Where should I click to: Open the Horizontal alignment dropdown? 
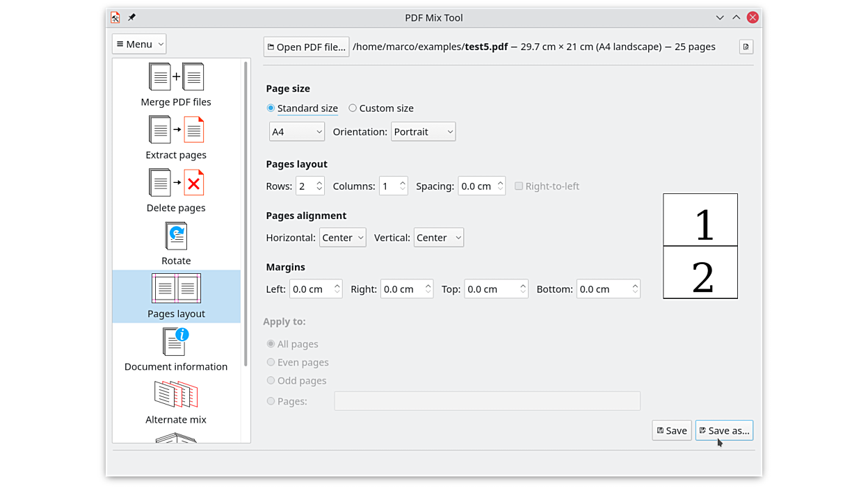coord(342,238)
